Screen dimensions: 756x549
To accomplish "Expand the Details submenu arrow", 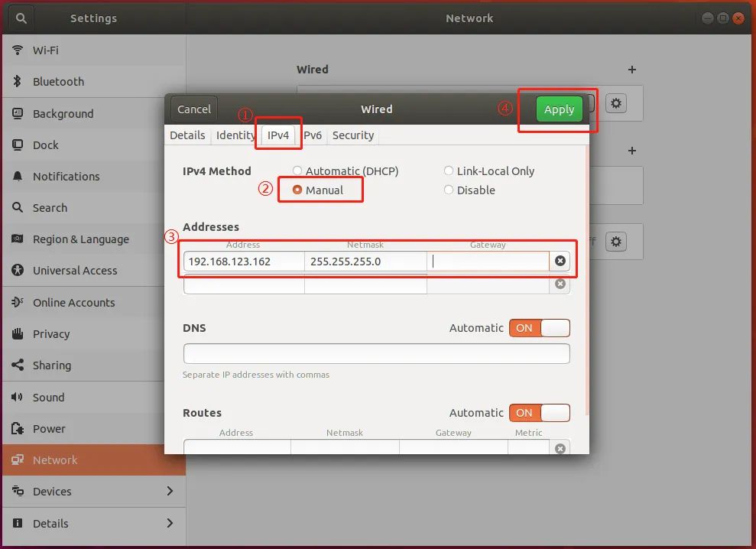I will click(170, 523).
